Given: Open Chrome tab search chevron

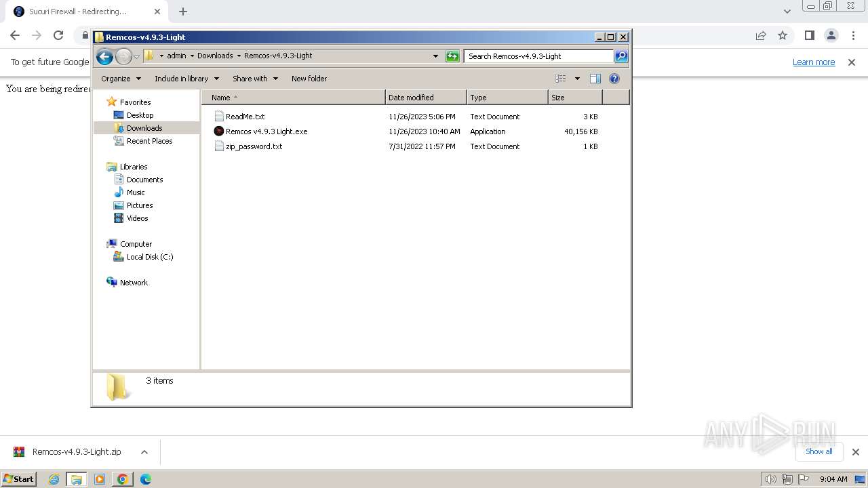Looking at the screenshot, I should pyautogui.click(x=787, y=12).
